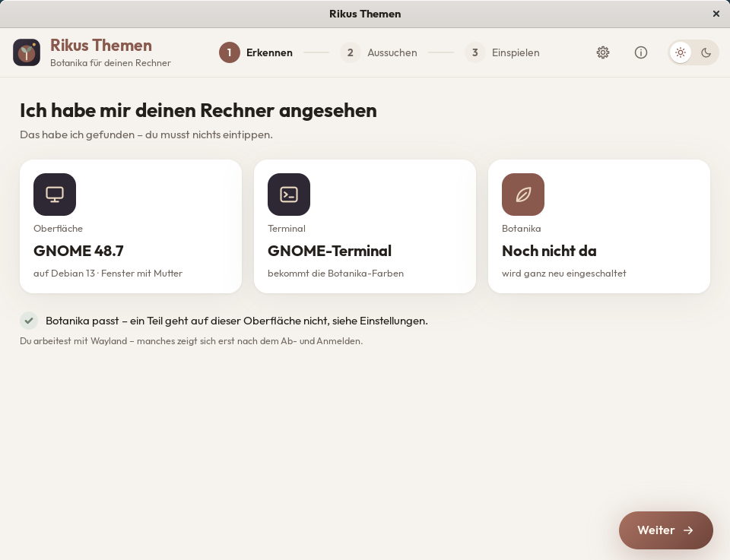Viewport: 730px width, 560px height.
Task: Click the "Oberfläche" card label
Action: [x=59, y=229]
